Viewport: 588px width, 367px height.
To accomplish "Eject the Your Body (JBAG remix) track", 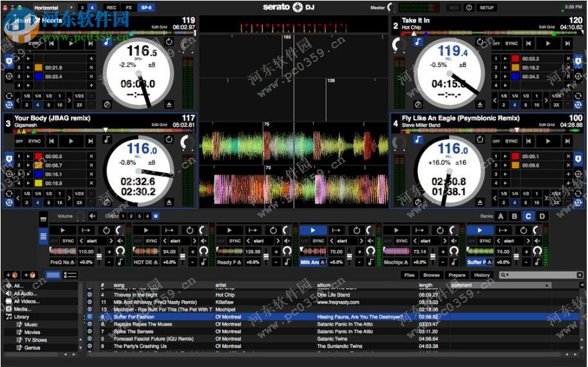I will pyautogui.click(x=169, y=202).
